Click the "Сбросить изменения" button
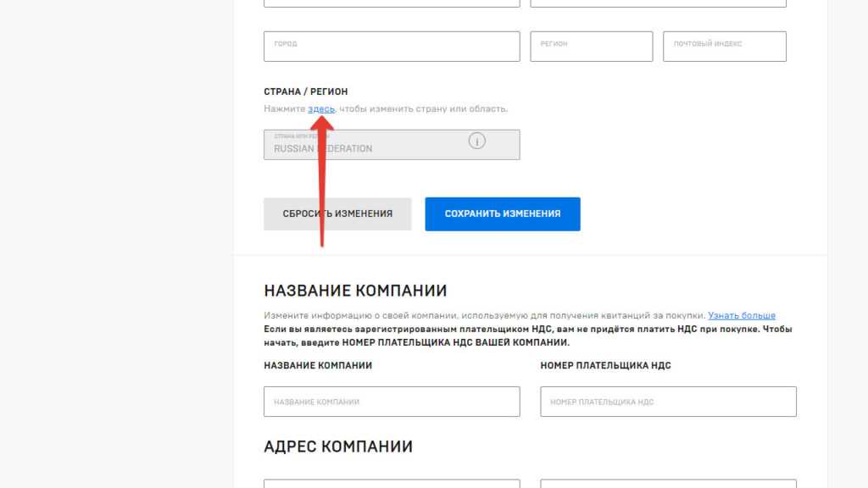The height and width of the screenshot is (488, 868). coord(337,213)
